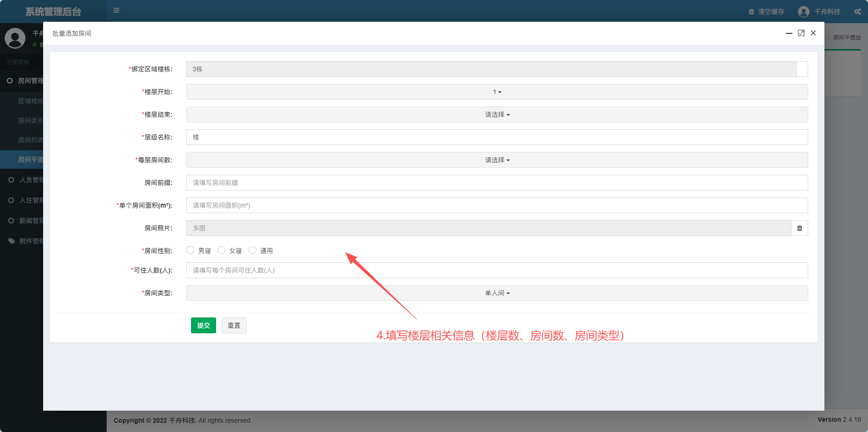The width and height of the screenshot is (868, 432).
Task: Expand the 每层房间数 dropdown
Action: (497, 160)
